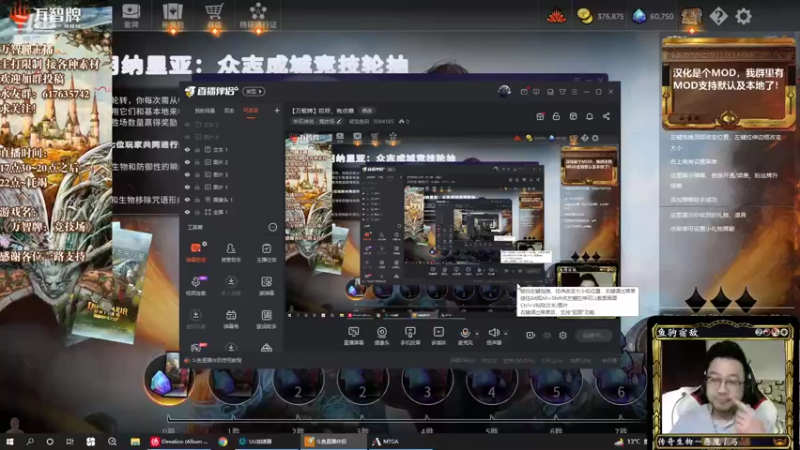Click the padlock icon in stream header
Screen dimensions: 800x450
click(556, 116)
